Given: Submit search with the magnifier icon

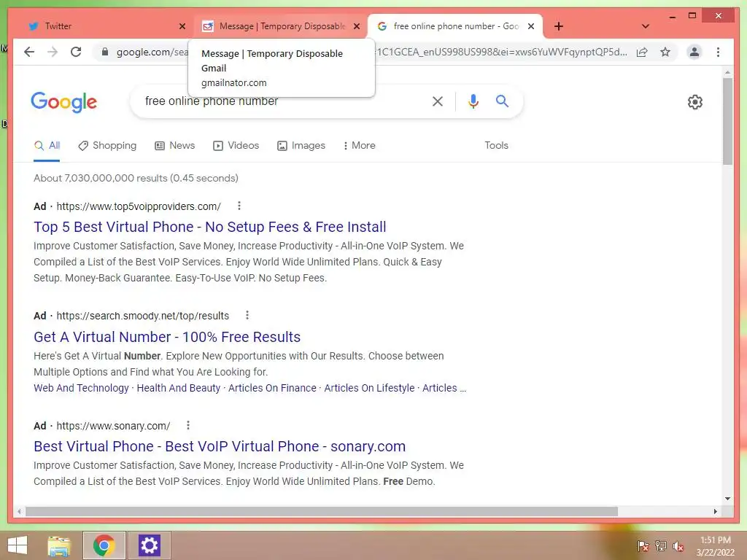Looking at the screenshot, I should click(x=502, y=101).
